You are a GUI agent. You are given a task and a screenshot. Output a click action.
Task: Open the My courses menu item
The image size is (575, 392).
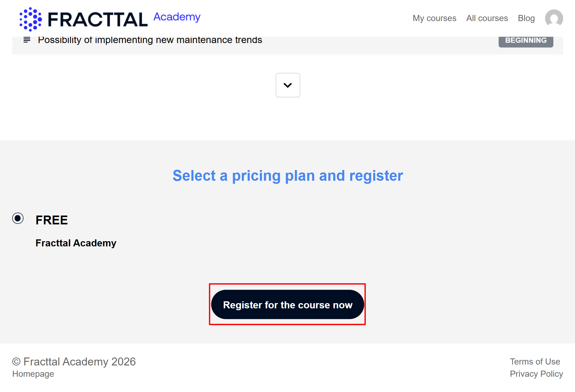click(x=434, y=18)
